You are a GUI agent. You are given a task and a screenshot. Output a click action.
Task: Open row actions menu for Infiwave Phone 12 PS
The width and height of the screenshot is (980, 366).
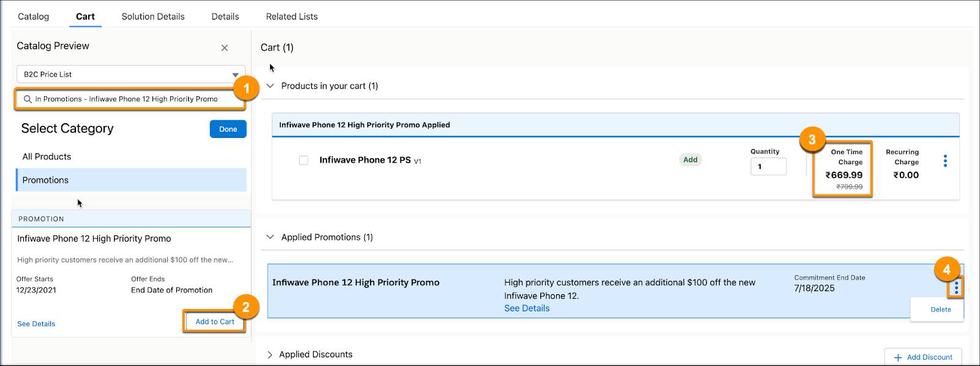pyautogui.click(x=945, y=160)
